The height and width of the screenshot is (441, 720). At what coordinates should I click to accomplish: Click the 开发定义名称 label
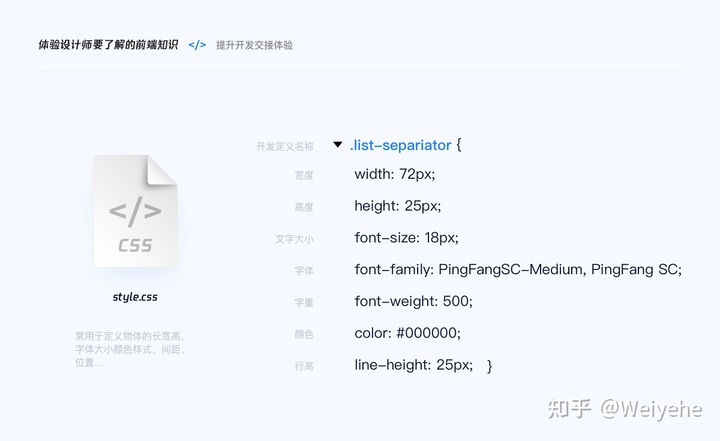tap(285, 147)
